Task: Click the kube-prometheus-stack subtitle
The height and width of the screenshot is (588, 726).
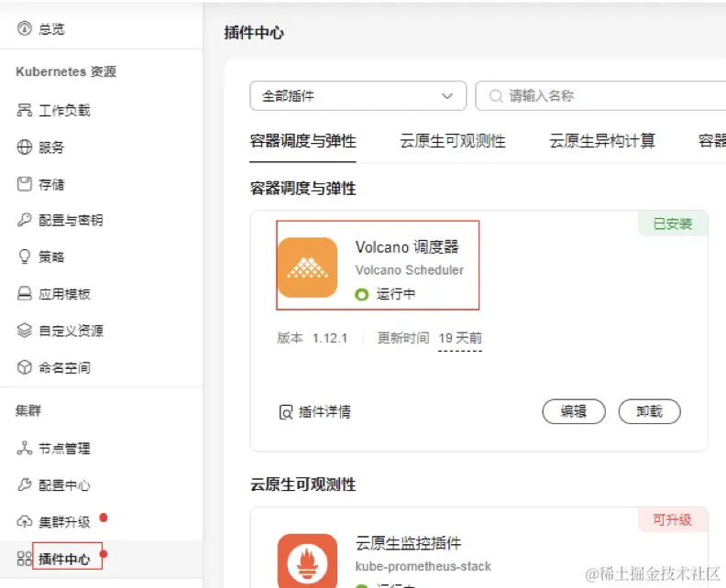Action: click(423, 566)
